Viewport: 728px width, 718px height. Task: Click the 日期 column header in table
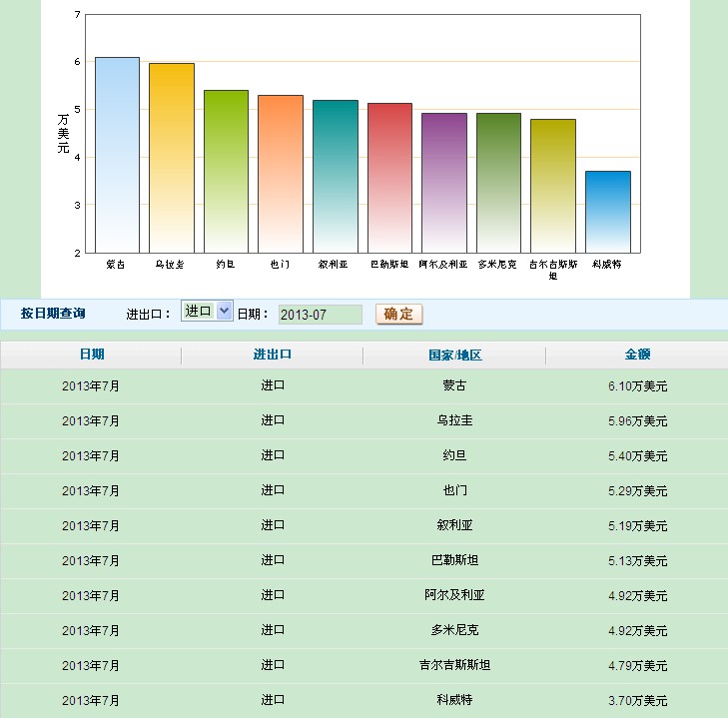91,355
